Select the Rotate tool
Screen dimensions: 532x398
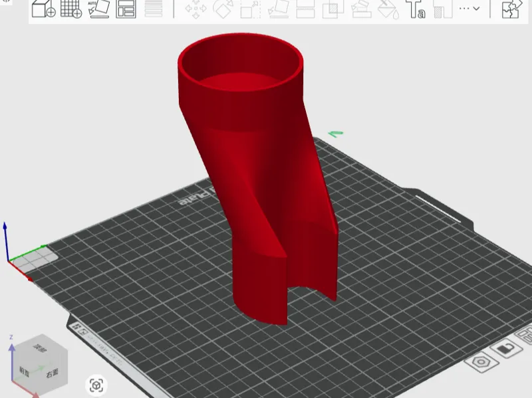pyautogui.click(x=223, y=9)
